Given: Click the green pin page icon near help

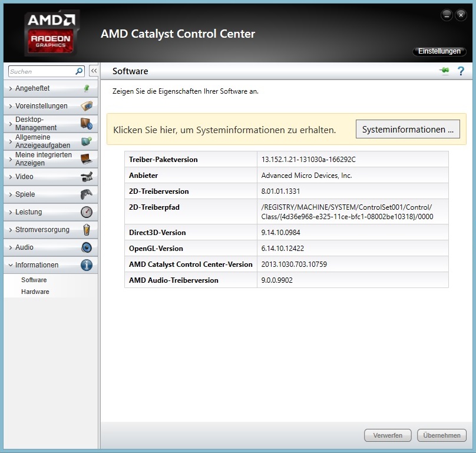Looking at the screenshot, I should [x=444, y=71].
